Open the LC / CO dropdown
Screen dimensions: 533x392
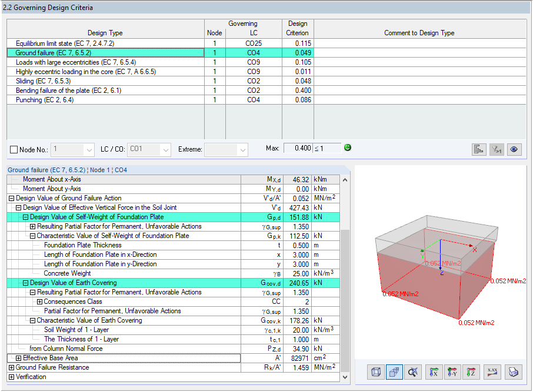[x=165, y=150]
